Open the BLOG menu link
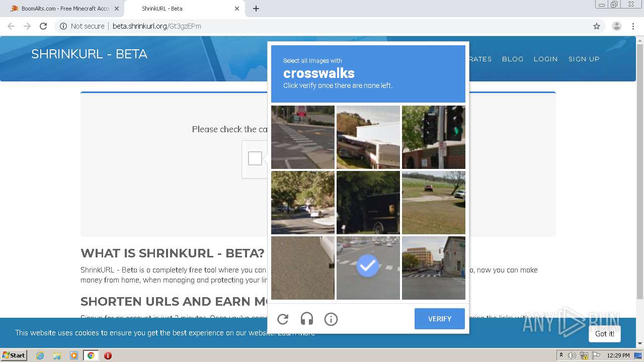The image size is (644, 362). point(513,59)
